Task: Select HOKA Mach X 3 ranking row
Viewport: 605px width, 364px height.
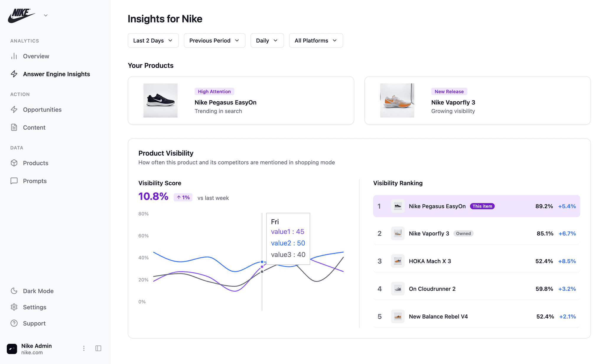Action: (476, 261)
